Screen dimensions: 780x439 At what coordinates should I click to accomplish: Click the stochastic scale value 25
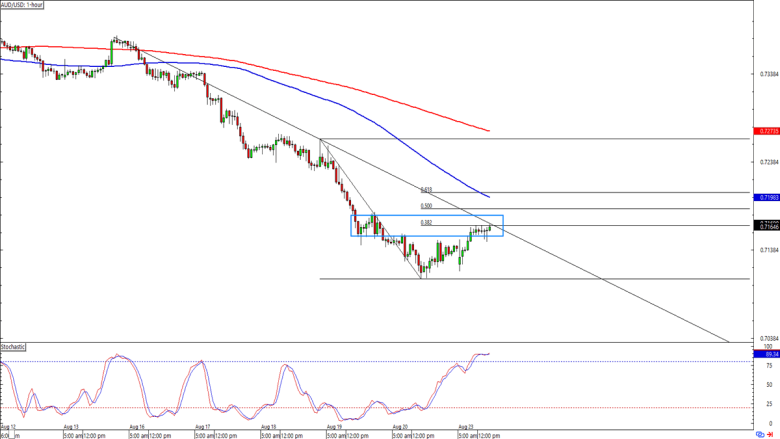click(769, 404)
